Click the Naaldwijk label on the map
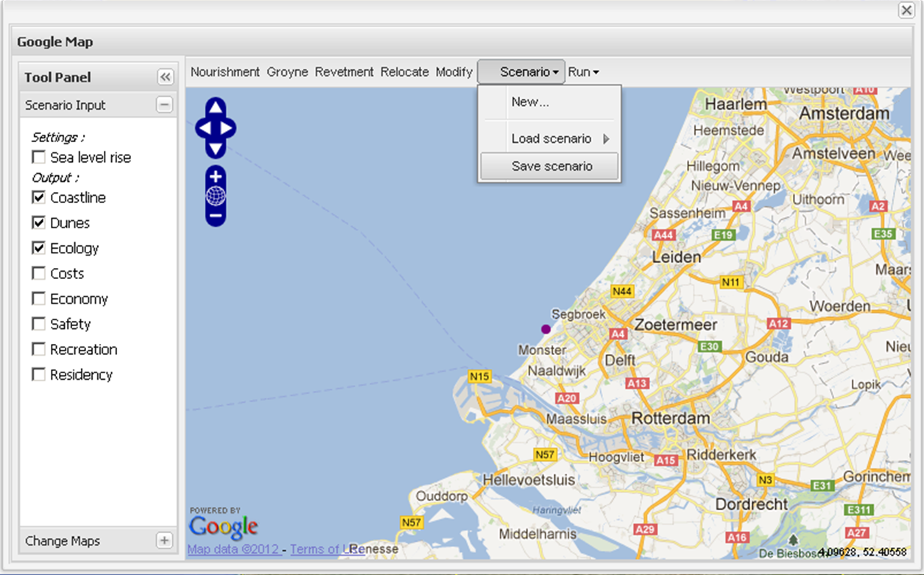Viewport: 924px width, 575px height. click(x=557, y=372)
